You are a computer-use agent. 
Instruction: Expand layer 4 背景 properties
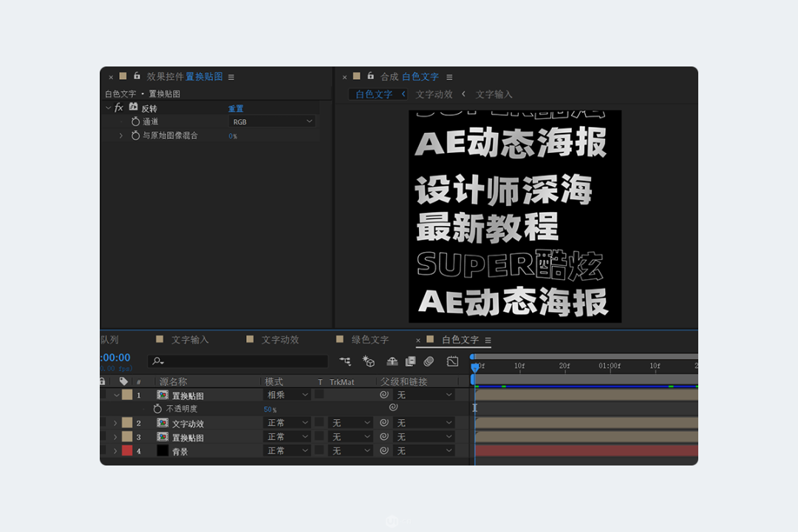point(115,451)
